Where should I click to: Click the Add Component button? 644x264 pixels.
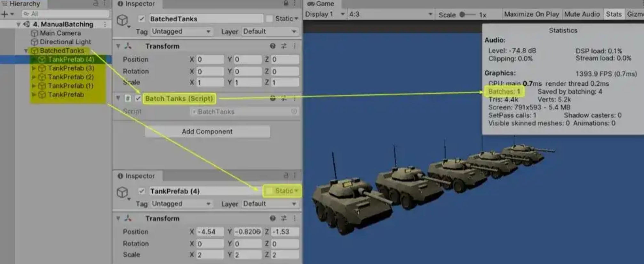pos(207,131)
